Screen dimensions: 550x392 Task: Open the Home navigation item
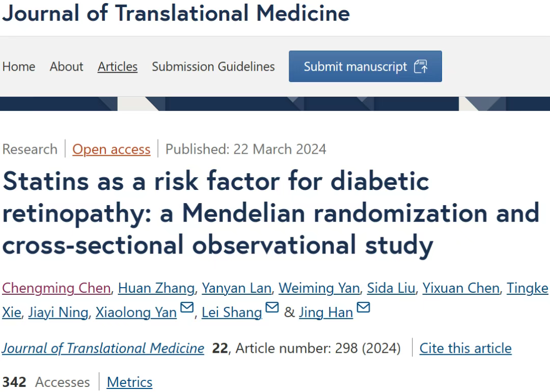19,67
